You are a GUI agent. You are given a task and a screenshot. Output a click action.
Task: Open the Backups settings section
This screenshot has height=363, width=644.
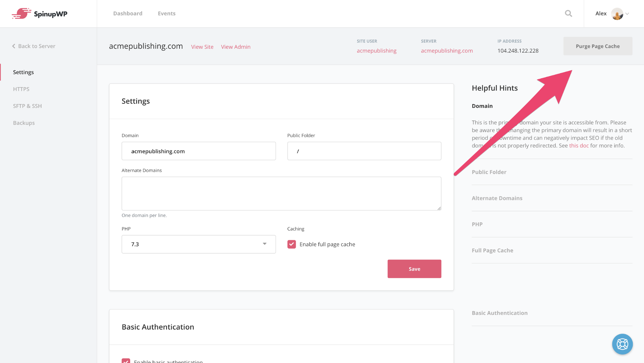point(24,123)
